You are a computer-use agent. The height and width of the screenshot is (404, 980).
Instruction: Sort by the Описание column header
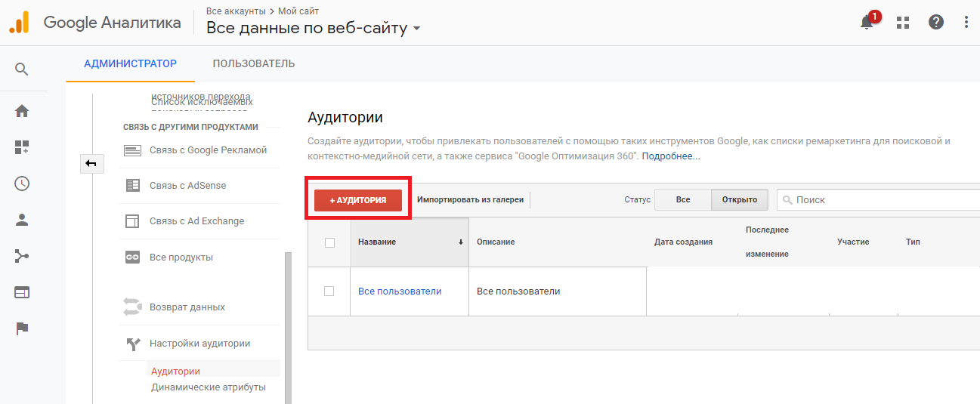pyautogui.click(x=496, y=242)
